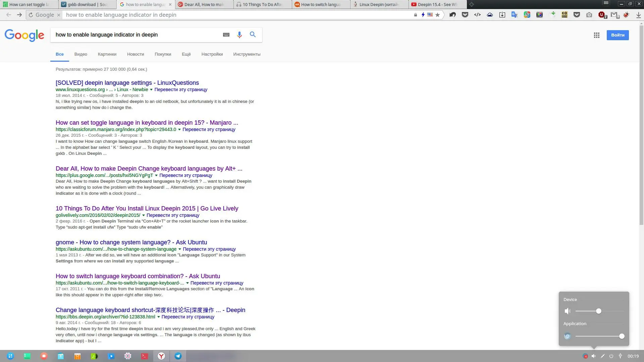
Task: Open Deepin Store from the dock
Action: (x=77, y=356)
